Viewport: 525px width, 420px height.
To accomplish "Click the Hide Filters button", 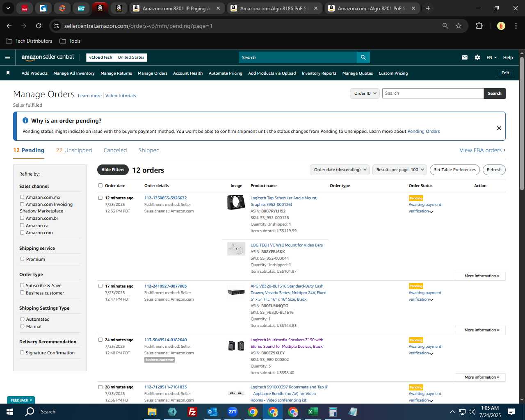I will [x=113, y=170].
